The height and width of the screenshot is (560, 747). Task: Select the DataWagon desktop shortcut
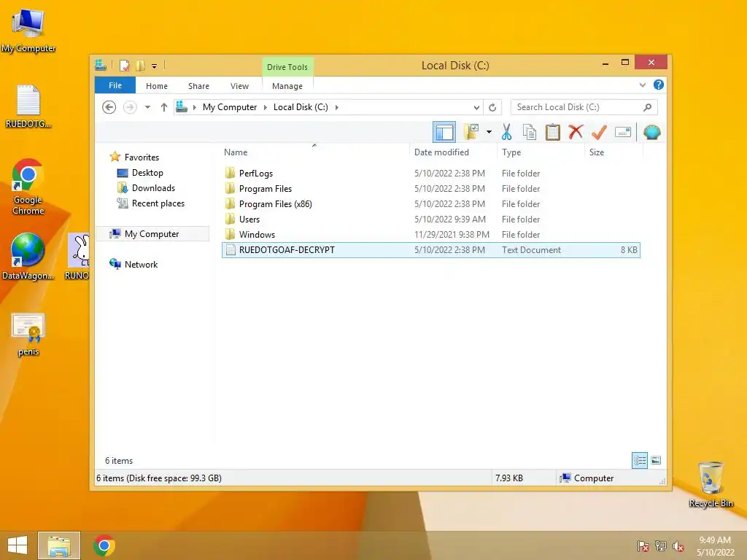tap(28, 256)
